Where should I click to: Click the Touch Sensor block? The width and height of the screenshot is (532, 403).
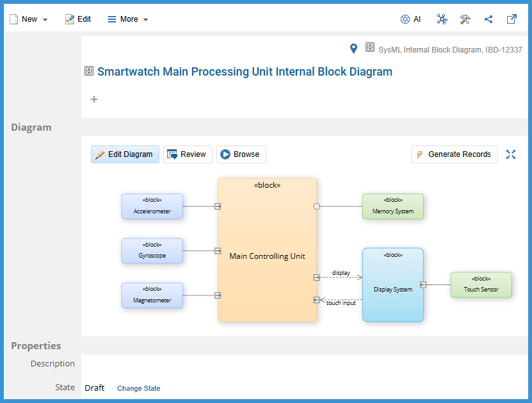click(x=481, y=285)
